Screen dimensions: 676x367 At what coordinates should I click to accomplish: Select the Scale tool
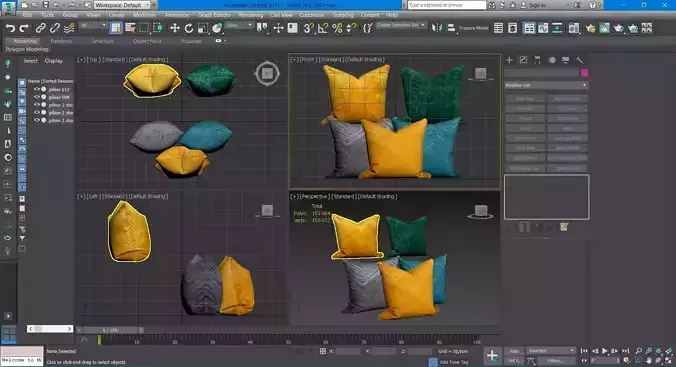click(x=203, y=28)
